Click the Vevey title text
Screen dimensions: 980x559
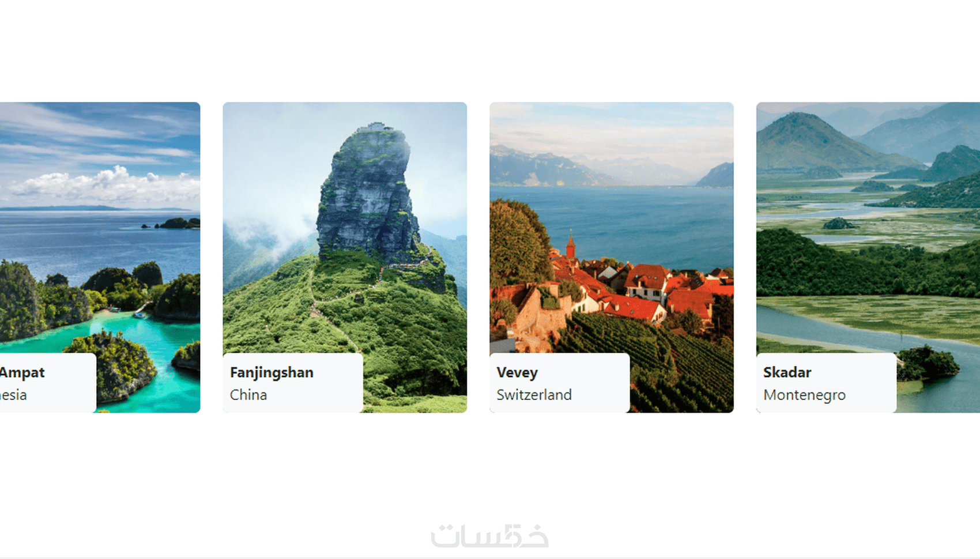click(x=517, y=373)
